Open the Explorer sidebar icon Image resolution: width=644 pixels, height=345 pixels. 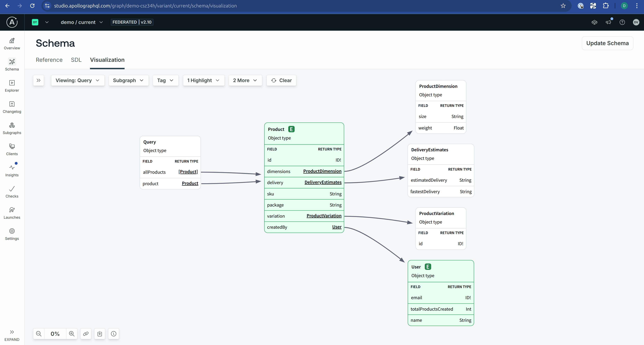(12, 86)
